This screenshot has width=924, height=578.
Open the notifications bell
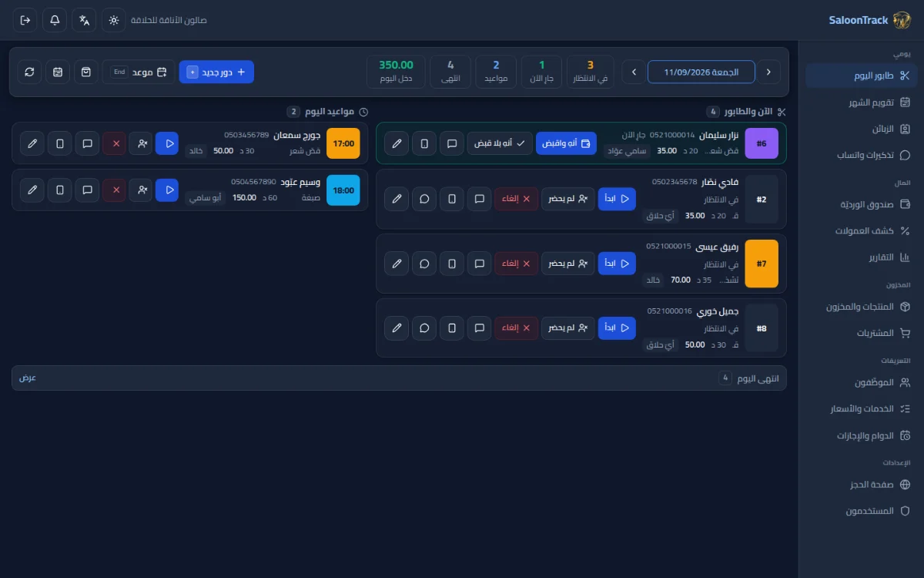(x=55, y=20)
